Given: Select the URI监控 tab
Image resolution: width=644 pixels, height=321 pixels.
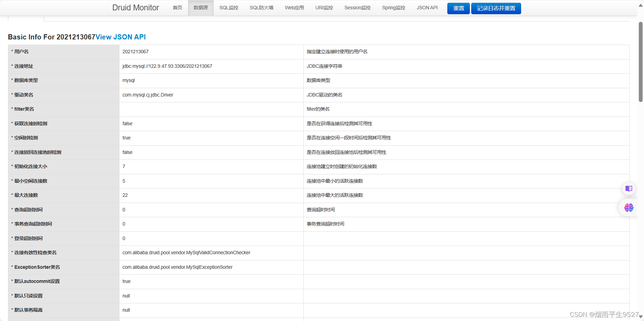Looking at the screenshot, I should tap(324, 8).
